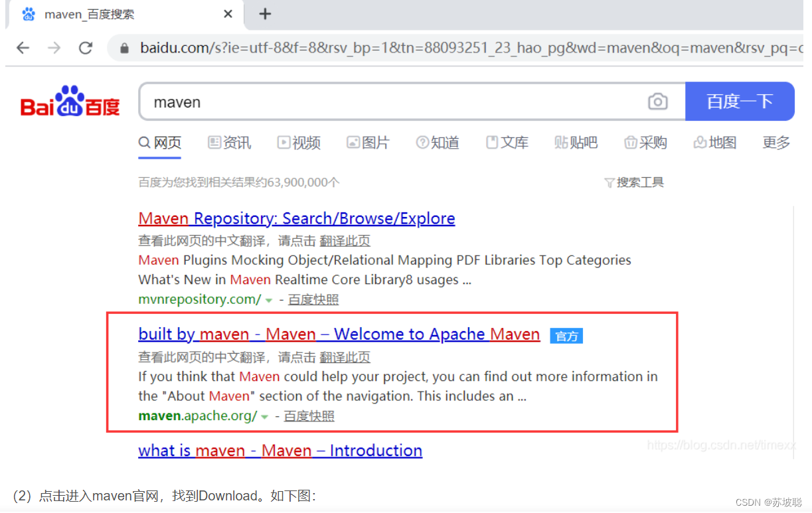Expand the arrow beside maven.apache.org/
Image resolution: width=812 pixels, height=513 pixels.
click(x=265, y=417)
